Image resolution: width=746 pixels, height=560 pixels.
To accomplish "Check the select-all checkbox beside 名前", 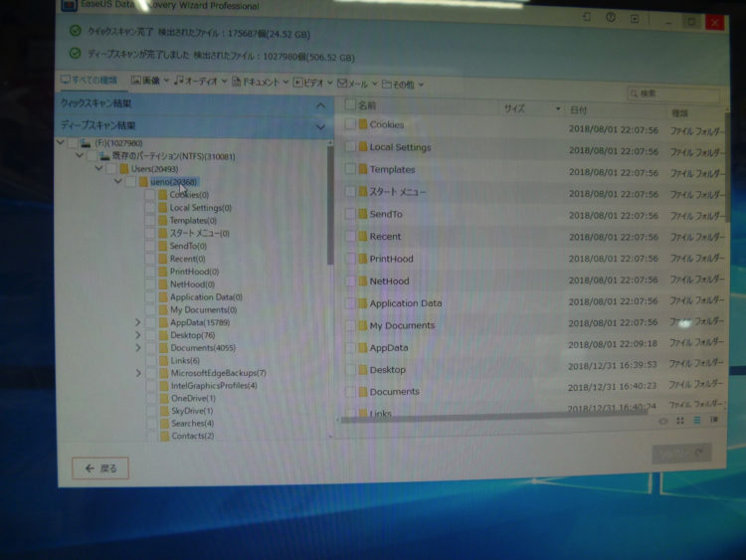I will 350,103.
